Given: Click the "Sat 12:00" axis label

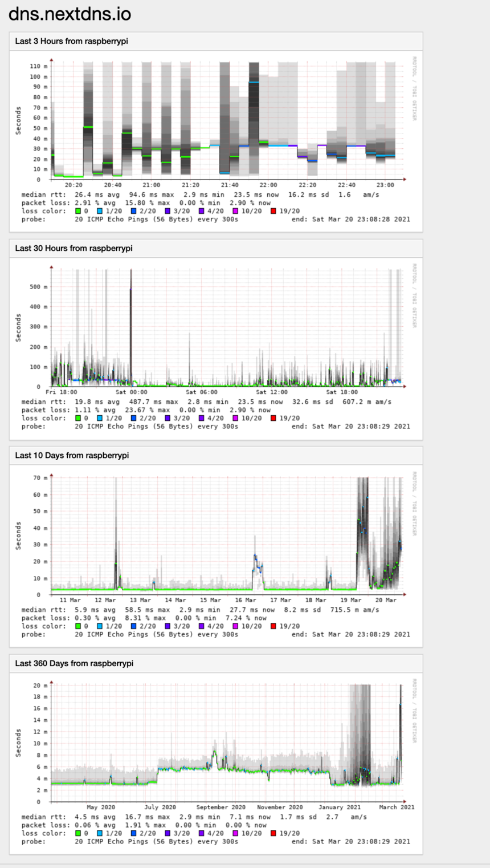Looking at the screenshot, I should (x=272, y=392).
